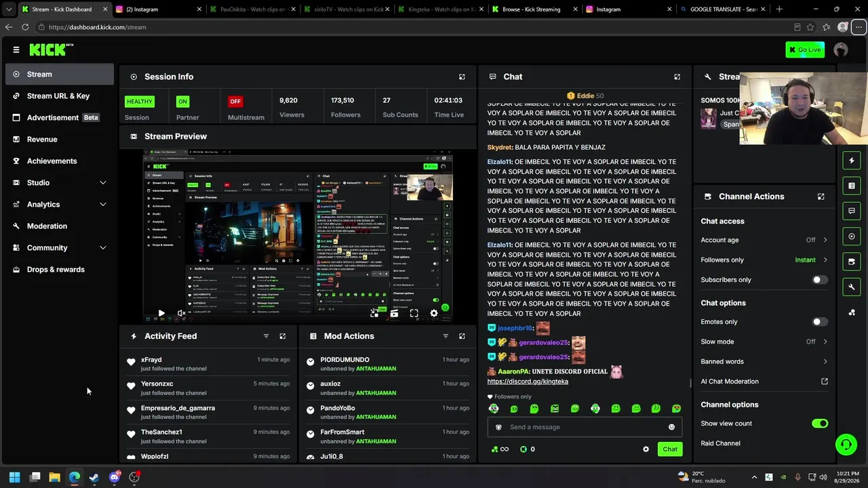Expand the Chat panel to fullscreen
The width and height of the screenshot is (868, 488).
[x=677, y=77]
